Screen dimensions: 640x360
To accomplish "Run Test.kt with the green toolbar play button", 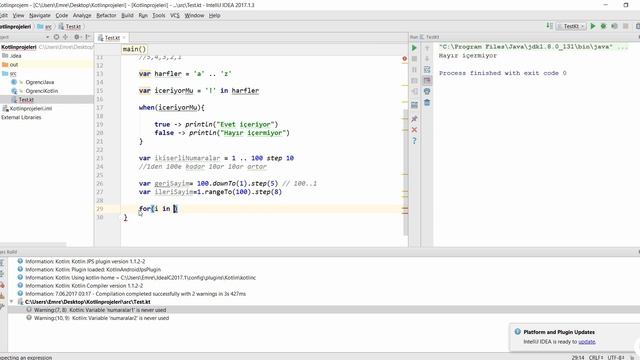I will click(x=593, y=26).
